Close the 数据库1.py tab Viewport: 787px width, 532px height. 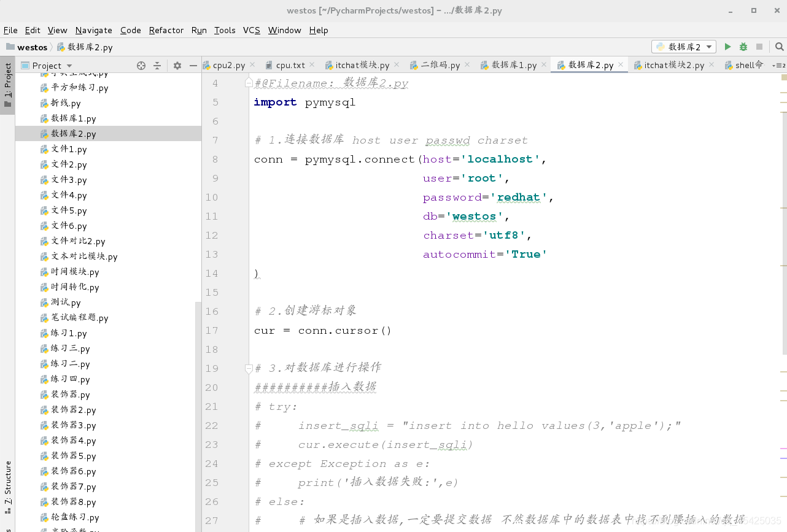pos(544,64)
